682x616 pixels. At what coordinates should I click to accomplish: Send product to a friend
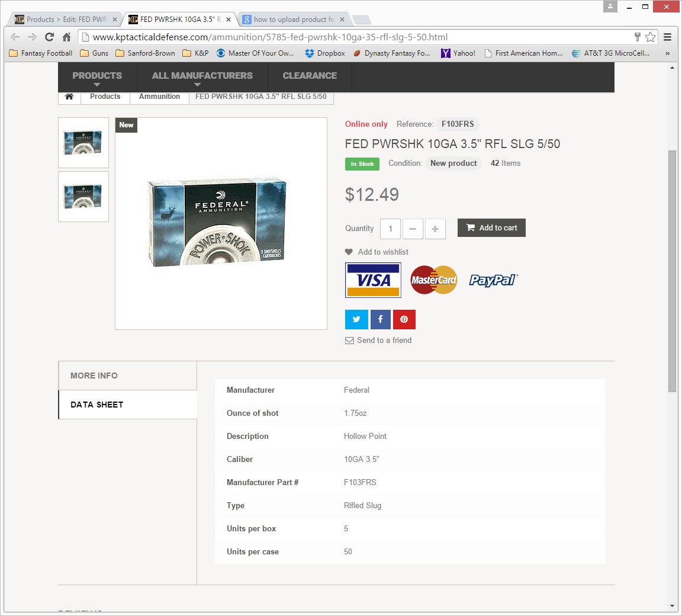tap(378, 340)
